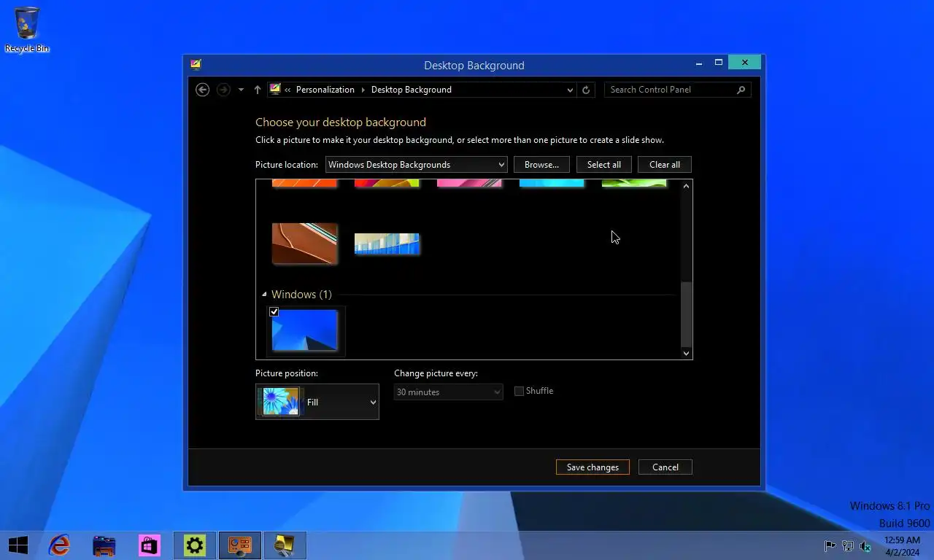Open File Explorer from the taskbar
Image resolution: width=934 pixels, height=560 pixels.
coord(104,545)
